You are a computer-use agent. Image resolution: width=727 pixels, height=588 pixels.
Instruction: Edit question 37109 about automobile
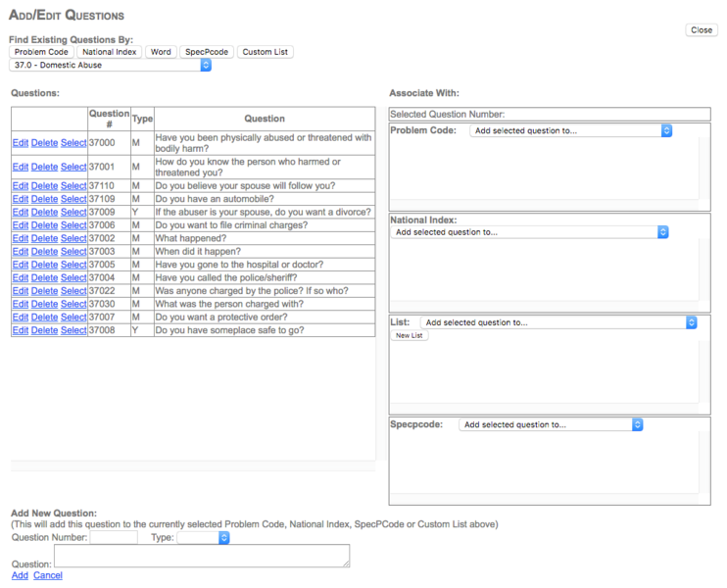point(21,199)
